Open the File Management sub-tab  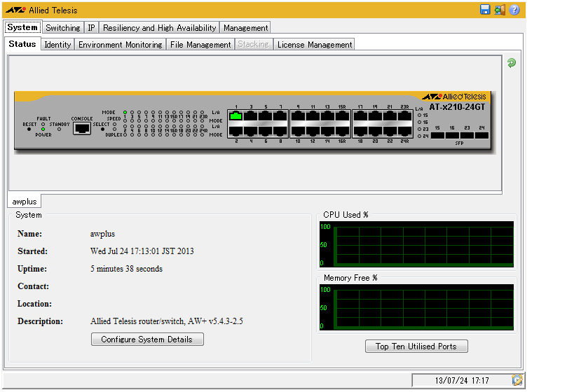(200, 45)
